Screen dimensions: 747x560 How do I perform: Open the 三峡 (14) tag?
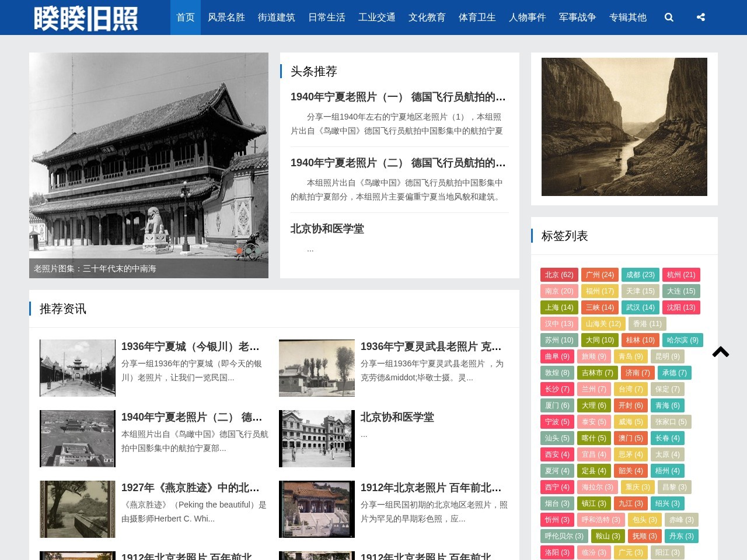coord(599,307)
